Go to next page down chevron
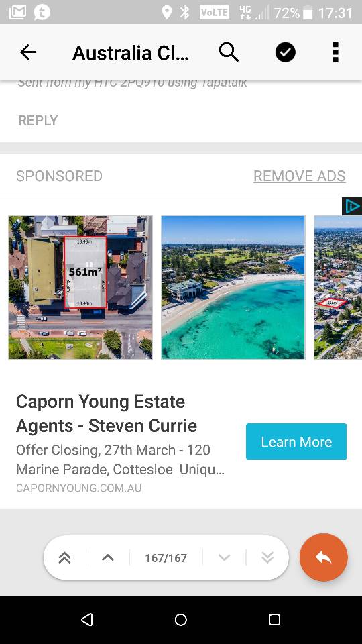 (x=224, y=557)
